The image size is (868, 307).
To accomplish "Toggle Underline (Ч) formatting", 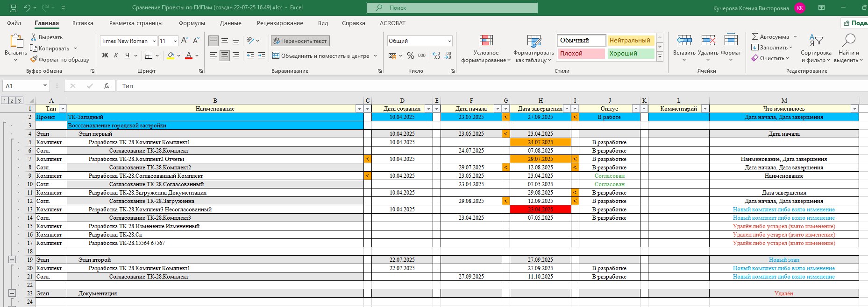I will tap(127, 56).
